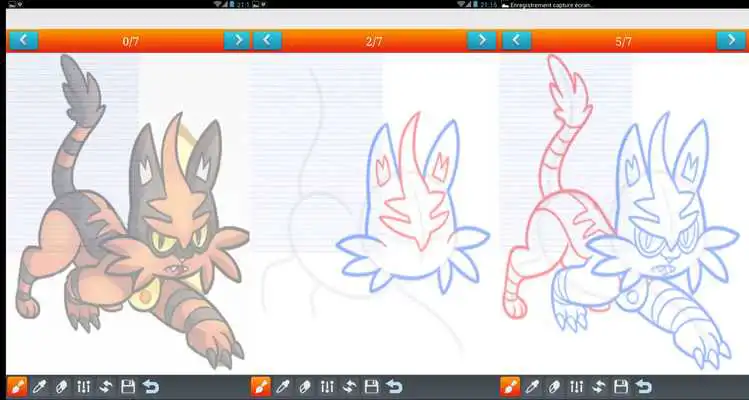Select the brush tool in the 0/7 panel
Image resolution: width=749 pixels, height=400 pixels.
tap(17, 387)
